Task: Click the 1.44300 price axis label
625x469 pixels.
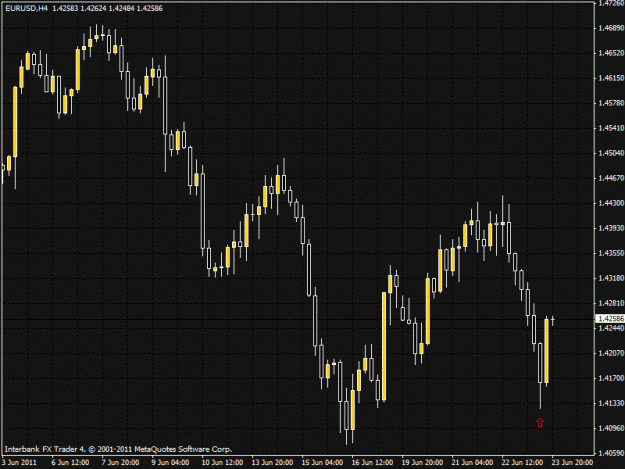Action: click(x=611, y=203)
